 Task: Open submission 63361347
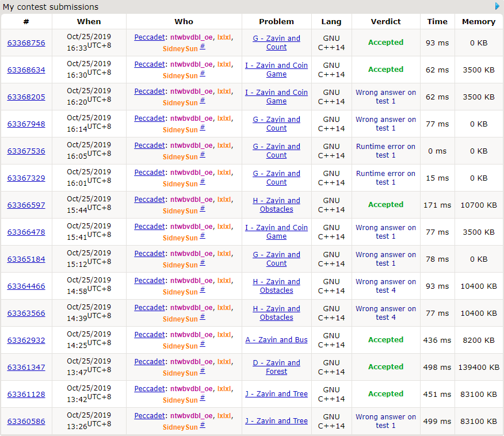[26, 367]
